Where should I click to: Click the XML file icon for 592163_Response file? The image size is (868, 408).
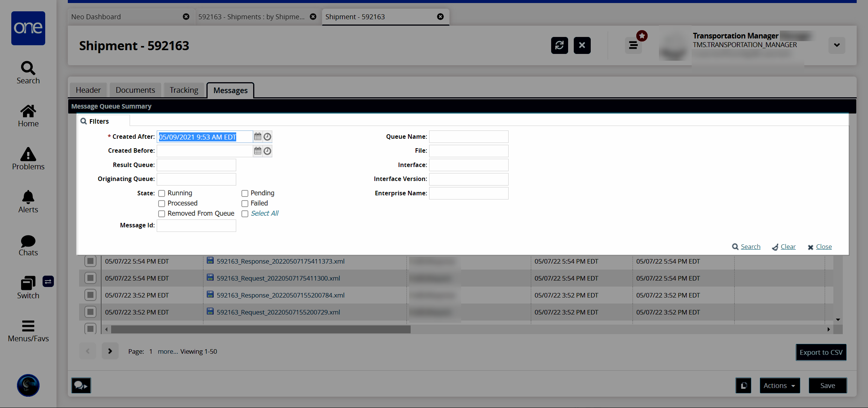210,261
